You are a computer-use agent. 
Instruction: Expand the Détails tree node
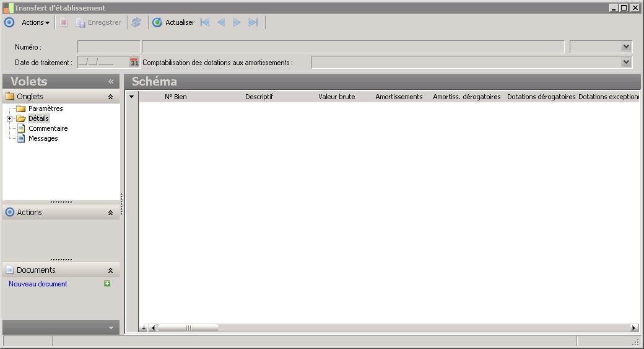click(9, 118)
